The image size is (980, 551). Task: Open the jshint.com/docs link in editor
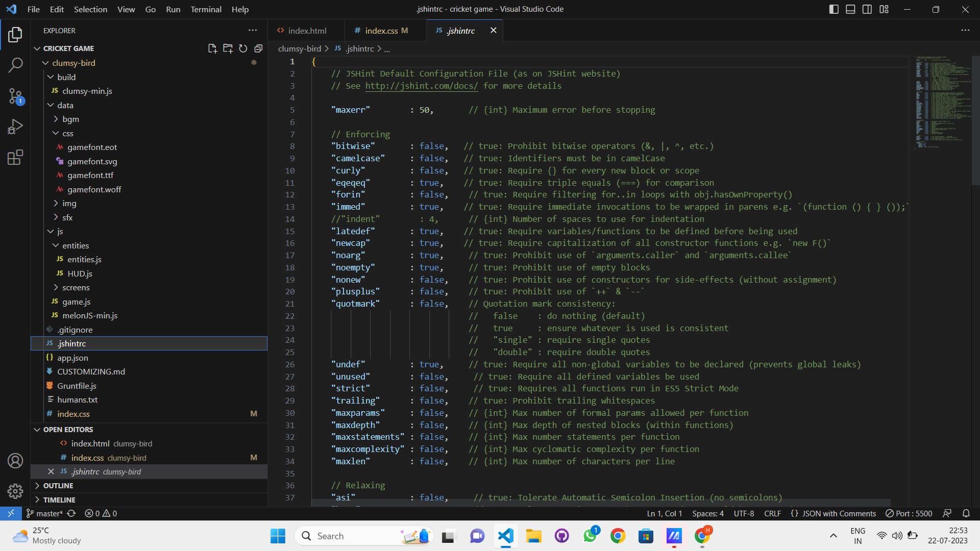(421, 86)
